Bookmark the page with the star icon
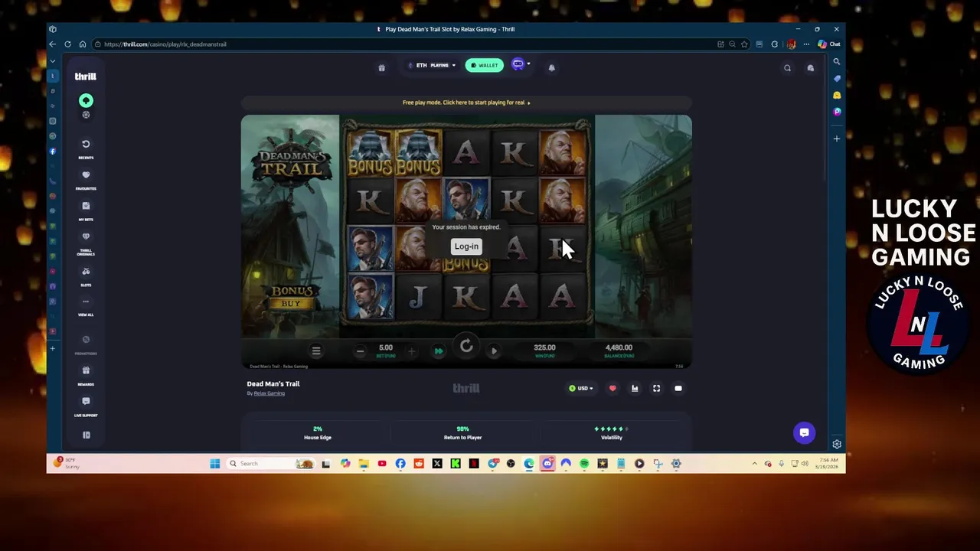 pyautogui.click(x=744, y=44)
